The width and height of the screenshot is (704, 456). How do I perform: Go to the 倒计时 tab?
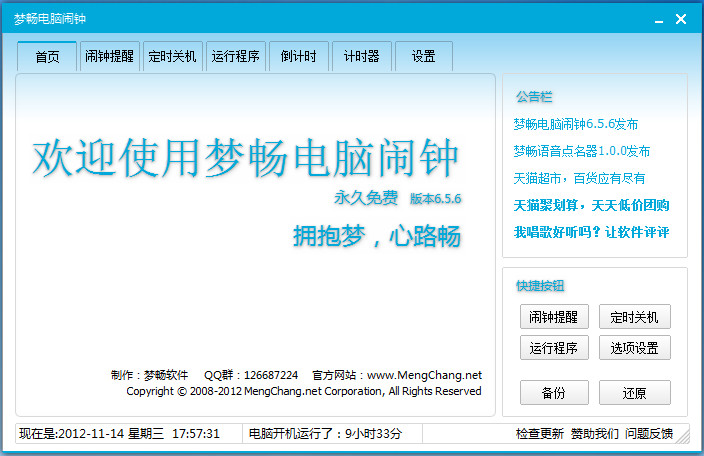(299, 57)
